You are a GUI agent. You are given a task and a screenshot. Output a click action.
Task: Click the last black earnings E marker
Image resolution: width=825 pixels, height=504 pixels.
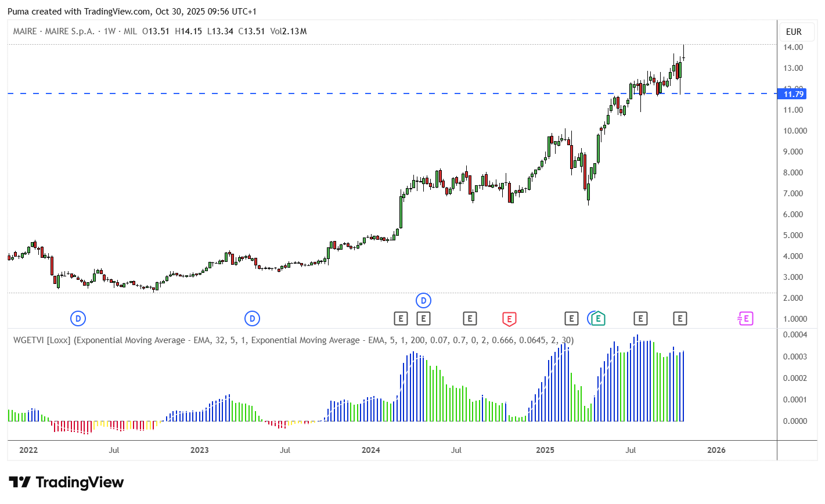(x=680, y=318)
